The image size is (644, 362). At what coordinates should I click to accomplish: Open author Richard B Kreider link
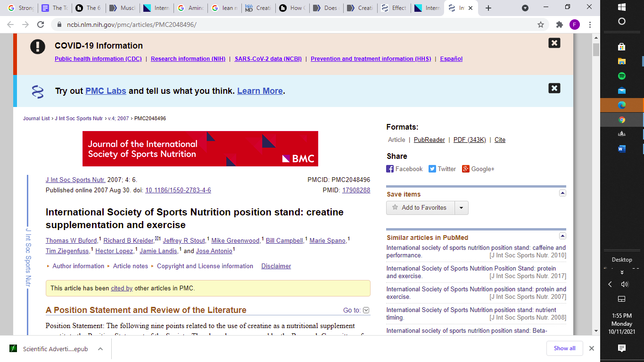[x=129, y=240]
